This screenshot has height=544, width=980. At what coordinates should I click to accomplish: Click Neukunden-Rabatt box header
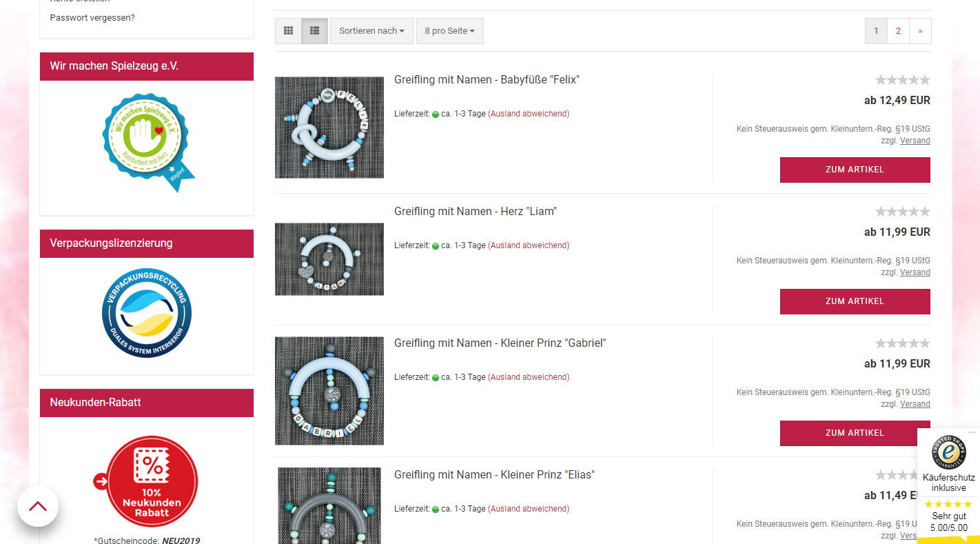pyautogui.click(x=147, y=403)
